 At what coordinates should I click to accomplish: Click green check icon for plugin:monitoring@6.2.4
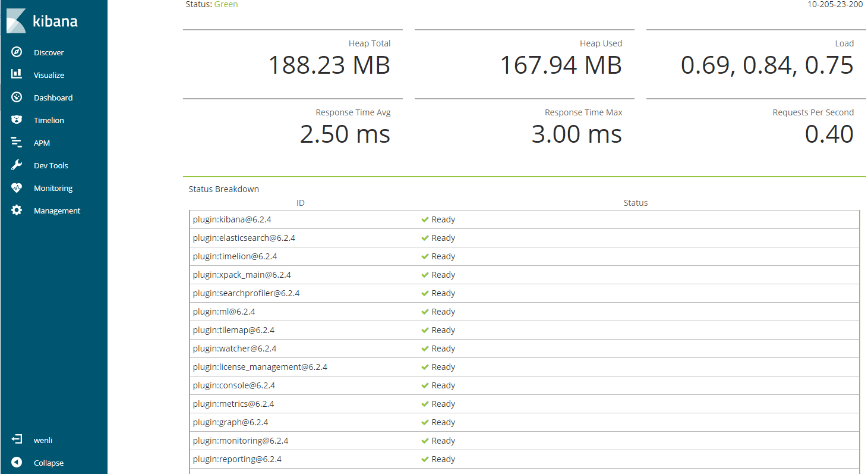(425, 441)
